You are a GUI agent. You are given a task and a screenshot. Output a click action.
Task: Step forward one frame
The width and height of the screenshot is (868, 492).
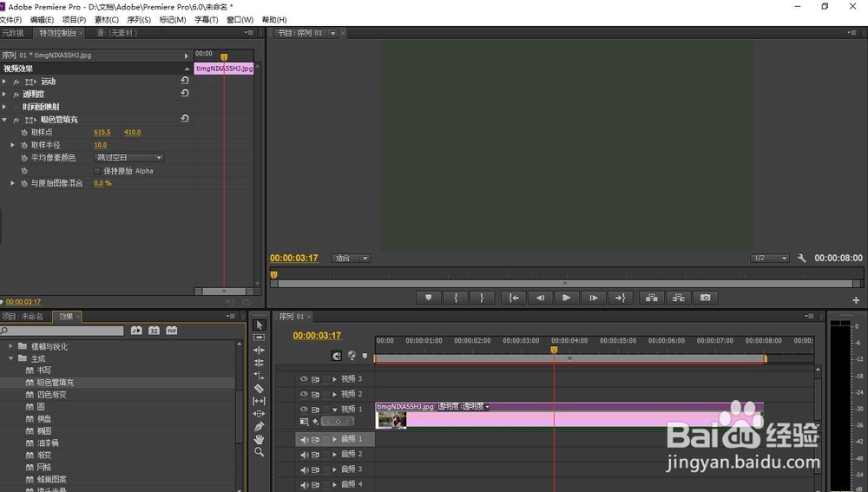pos(594,298)
